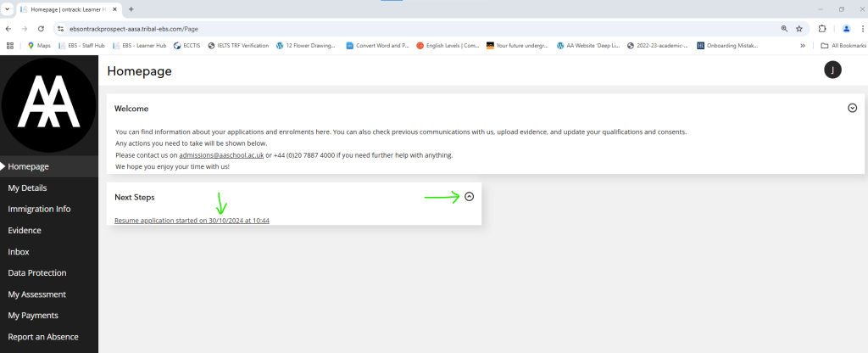Open the apps grid bookmark icon
This screenshot has height=353, width=868.
[9, 46]
